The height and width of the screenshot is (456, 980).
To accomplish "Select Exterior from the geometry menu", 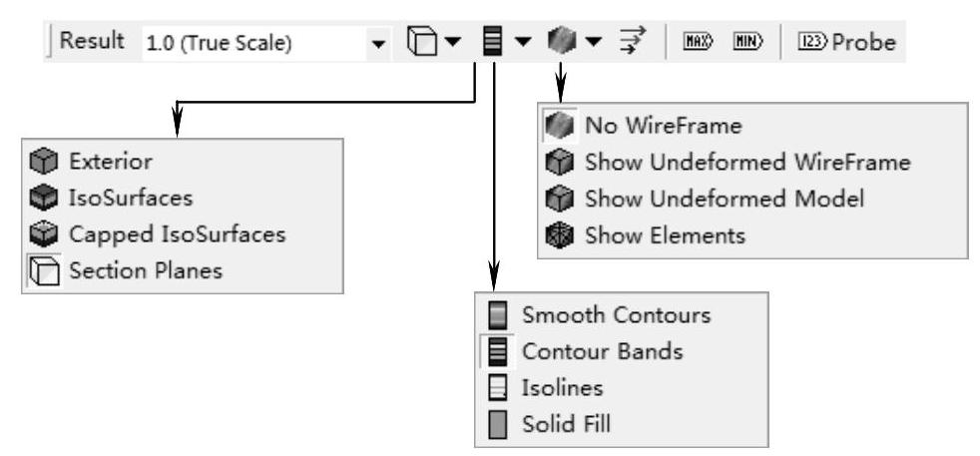I will (112, 161).
